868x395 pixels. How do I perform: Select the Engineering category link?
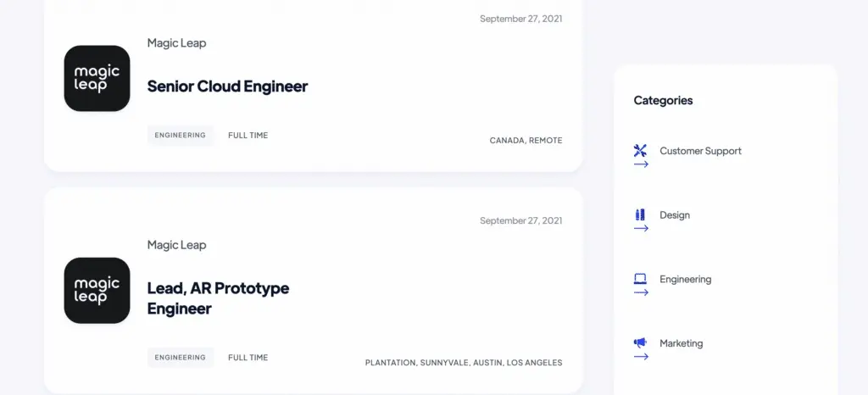point(685,280)
